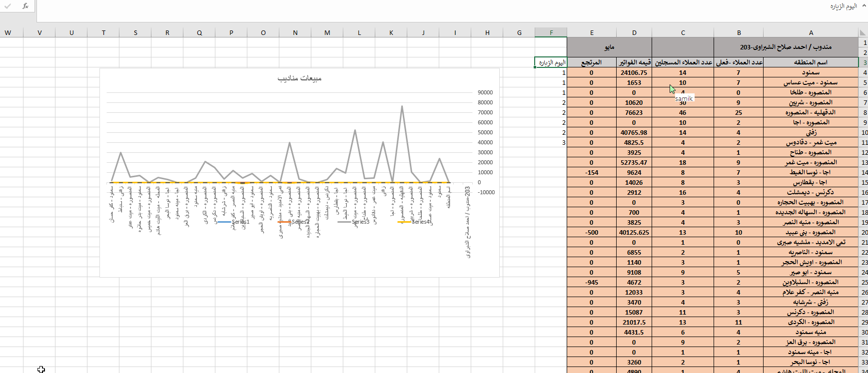Select the cell with value 1653
Image resolution: width=868 pixels, height=373 pixels.
[634, 82]
